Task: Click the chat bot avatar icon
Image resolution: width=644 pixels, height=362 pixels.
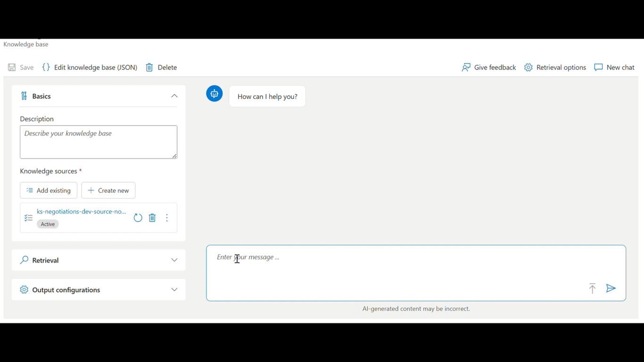Action: coord(215,93)
